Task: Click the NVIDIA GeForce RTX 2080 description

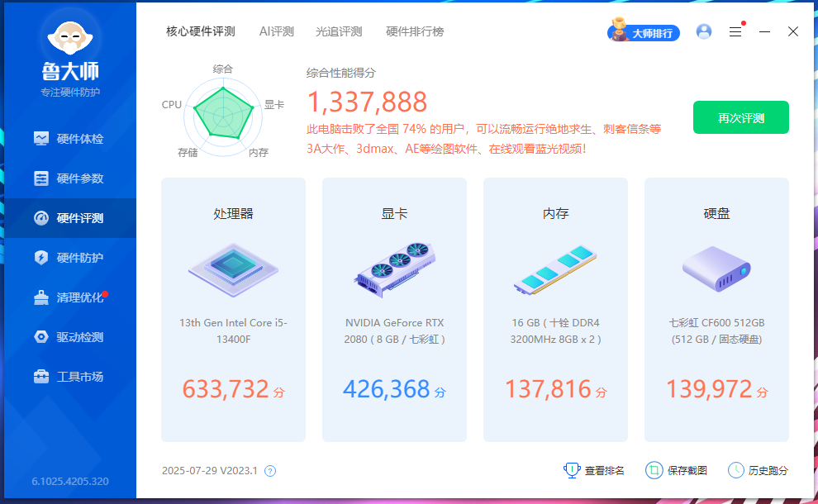Action: pos(394,330)
